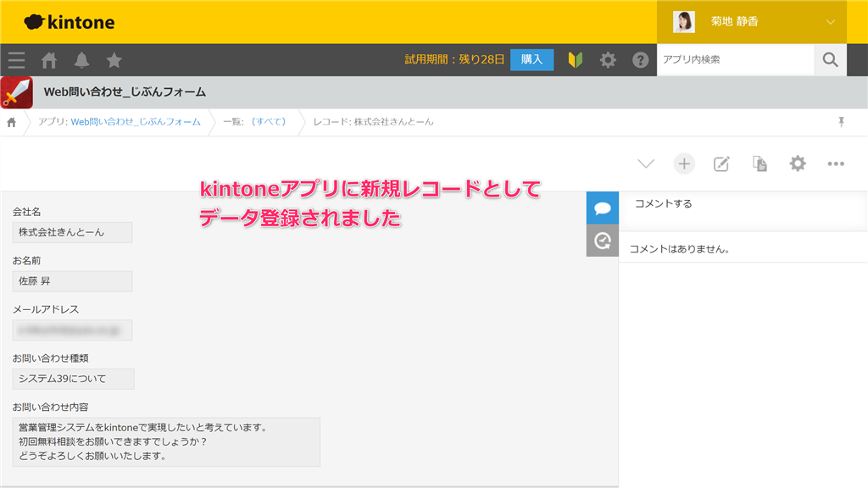Image resolution: width=868 pixels, height=488 pixels.
Task: Click the お名前 field label
Action: tap(26, 261)
